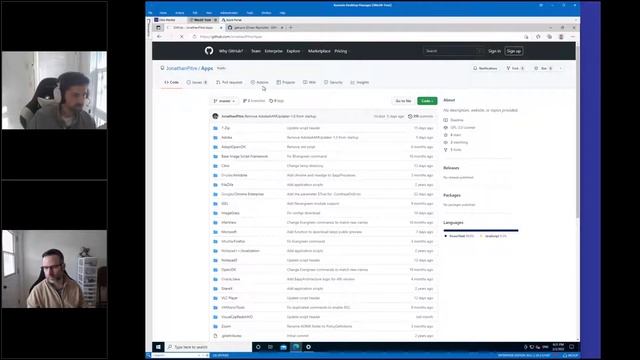640x360 pixels.
Task: Focus the GitHub search field
Action: coord(453,51)
